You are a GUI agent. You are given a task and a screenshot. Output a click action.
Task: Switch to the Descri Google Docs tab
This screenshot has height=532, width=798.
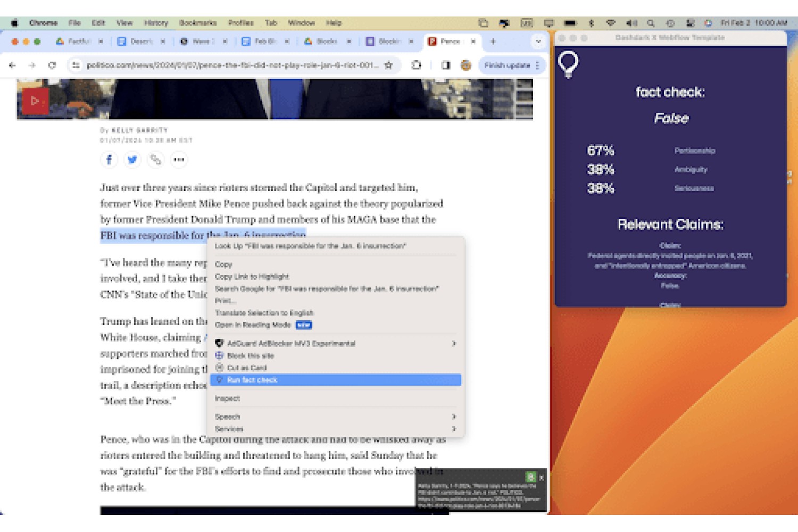point(141,41)
